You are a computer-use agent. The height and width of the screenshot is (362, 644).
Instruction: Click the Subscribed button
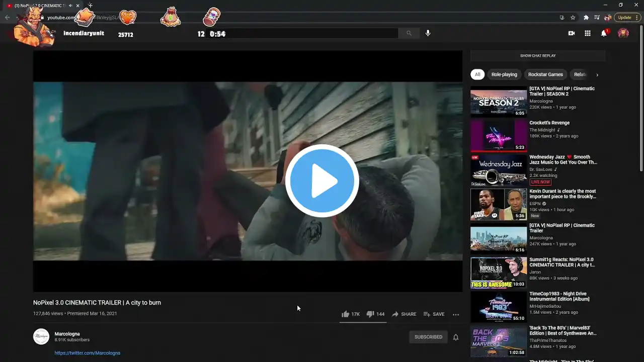pyautogui.click(x=428, y=337)
